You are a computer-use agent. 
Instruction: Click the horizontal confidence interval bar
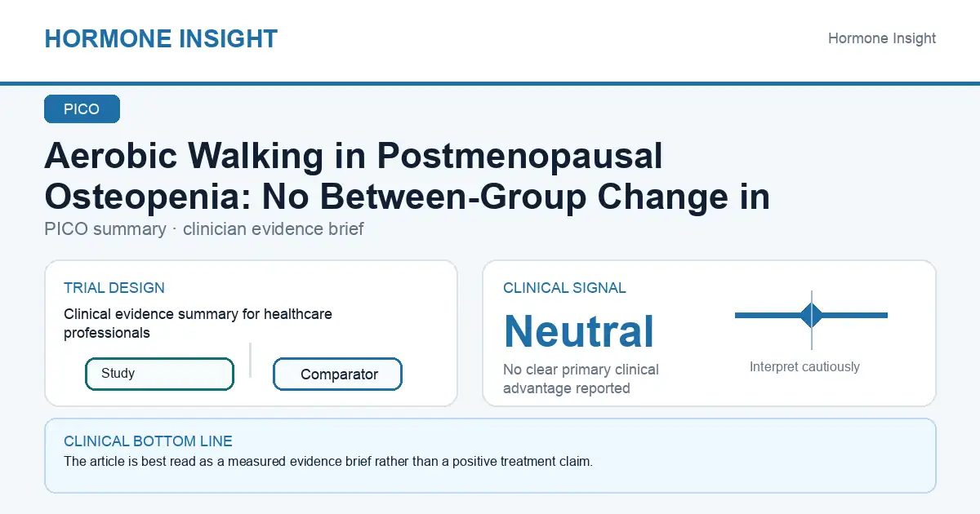tap(811, 315)
